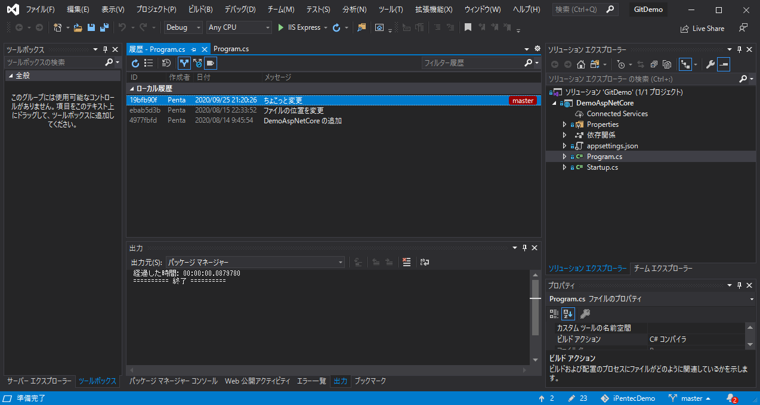This screenshot has width=760, height=405.
Task: Click the Save All toolbar icon
Action: [104, 28]
